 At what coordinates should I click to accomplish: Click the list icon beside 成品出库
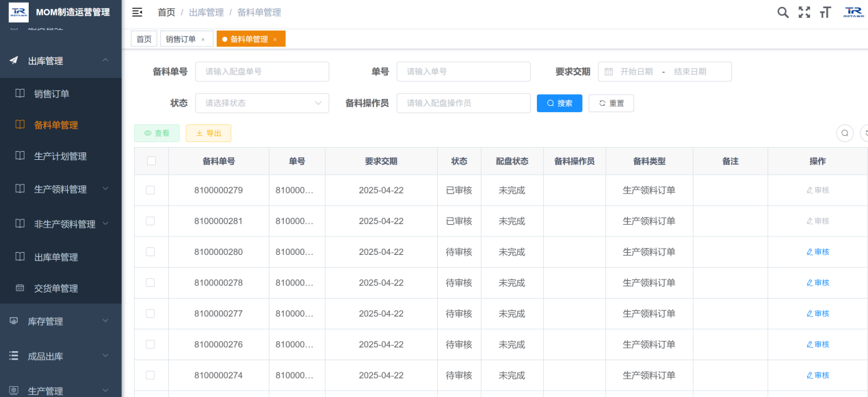[x=14, y=356]
